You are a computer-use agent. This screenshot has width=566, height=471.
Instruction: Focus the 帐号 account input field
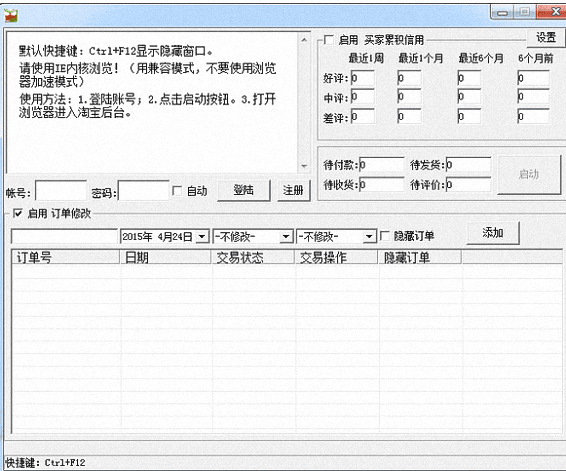[x=61, y=191]
